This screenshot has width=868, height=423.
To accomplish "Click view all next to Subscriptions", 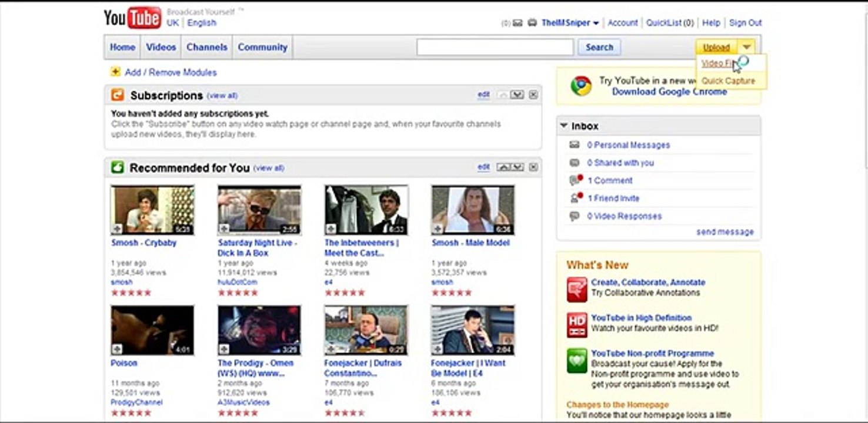I will (x=222, y=95).
